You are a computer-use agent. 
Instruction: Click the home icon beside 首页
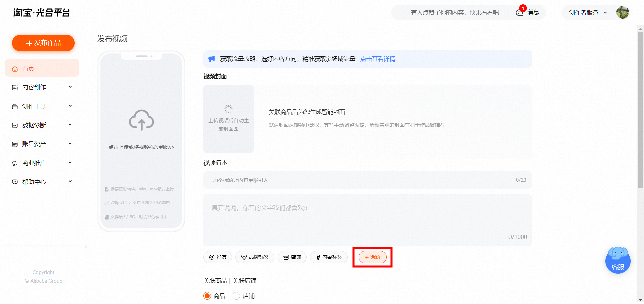[15, 69]
